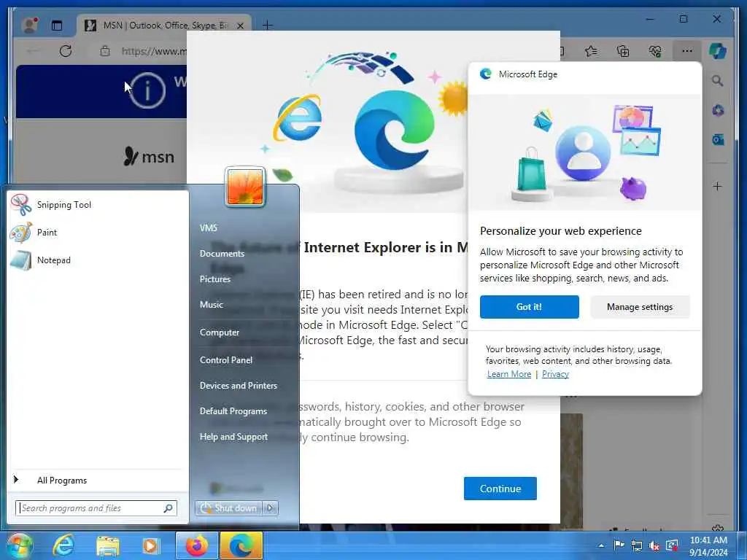This screenshot has width=747, height=560.
Task: Open Pictures from Start menu
Action: [215, 279]
